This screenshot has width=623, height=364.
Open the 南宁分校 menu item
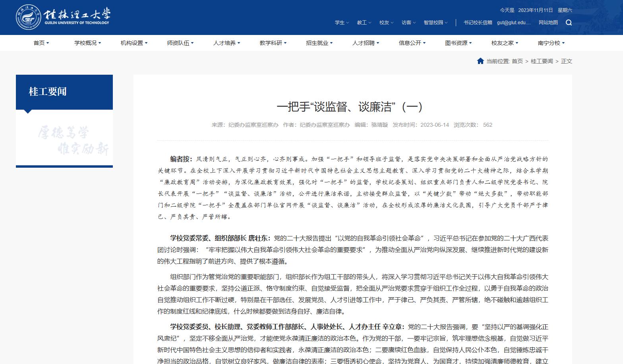tap(551, 43)
